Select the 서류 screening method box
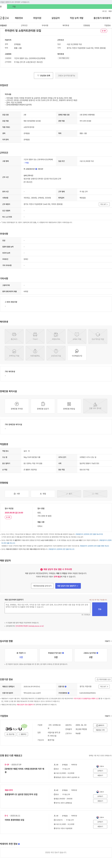 coord(17,494)
